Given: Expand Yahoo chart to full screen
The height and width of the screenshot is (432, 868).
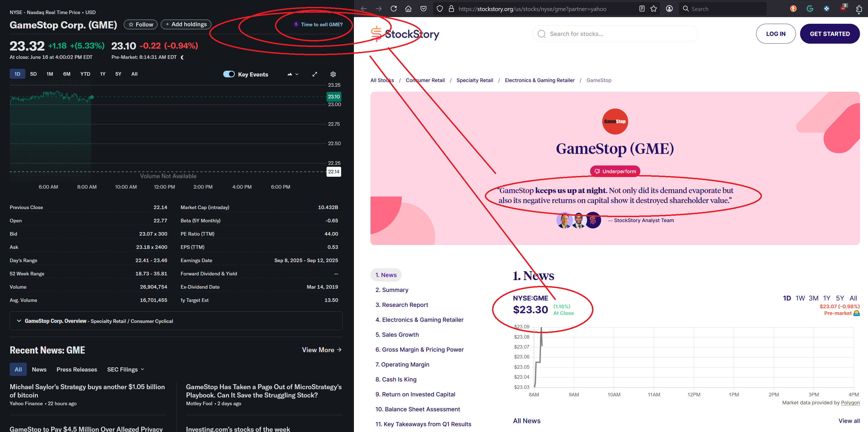Looking at the screenshot, I should click(x=315, y=74).
